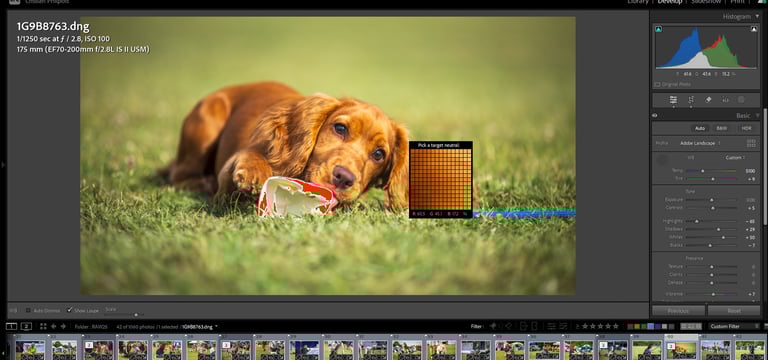The height and width of the screenshot is (360, 768).
Task: Select the Crop overlay tool icon
Action: 691,100
